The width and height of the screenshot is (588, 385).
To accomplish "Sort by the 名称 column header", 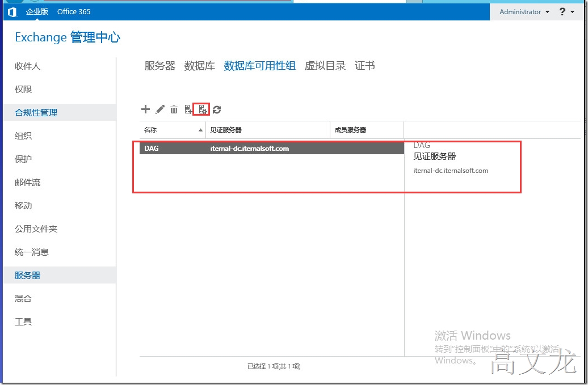I will 173,130.
